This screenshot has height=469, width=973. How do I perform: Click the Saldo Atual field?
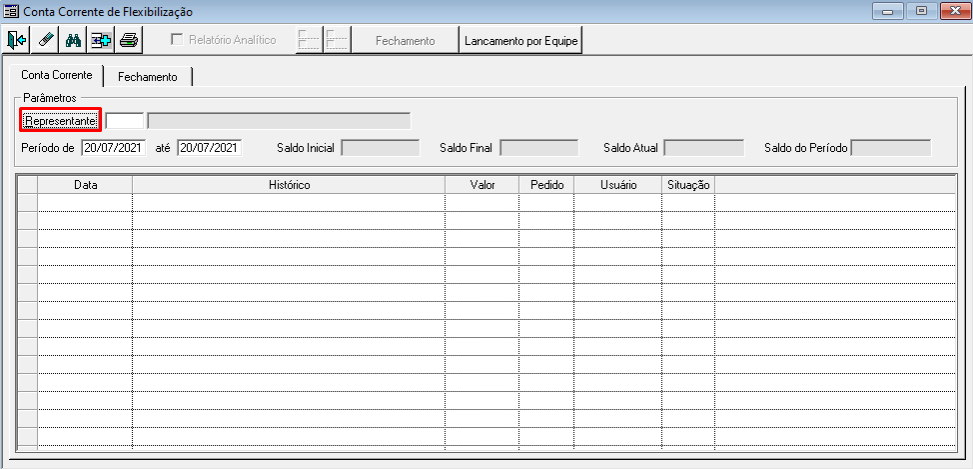[704, 148]
